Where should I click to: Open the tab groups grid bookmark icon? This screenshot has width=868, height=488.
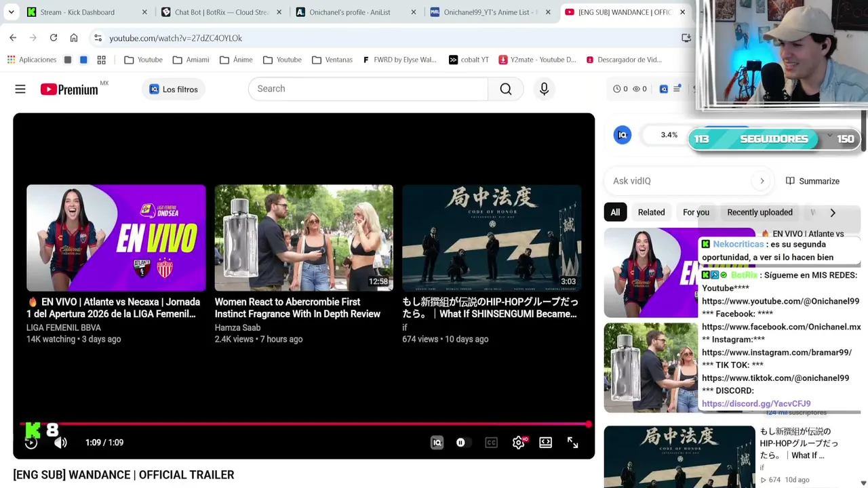(101, 60)
